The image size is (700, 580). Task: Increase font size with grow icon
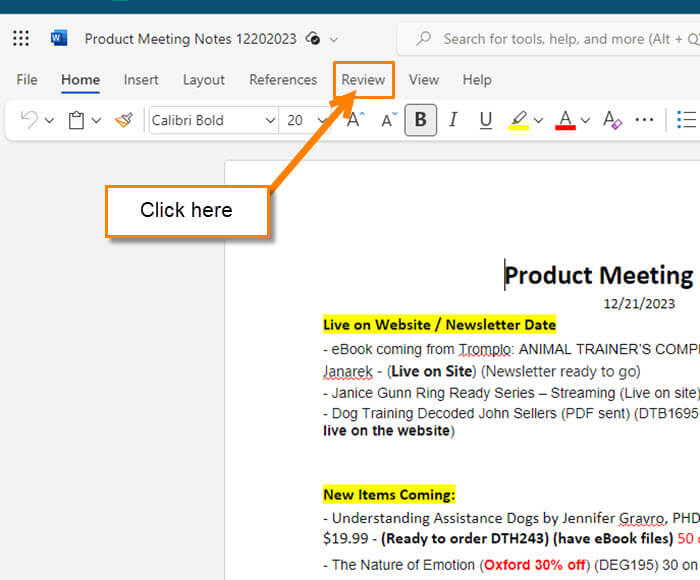[x=355, y=120]
